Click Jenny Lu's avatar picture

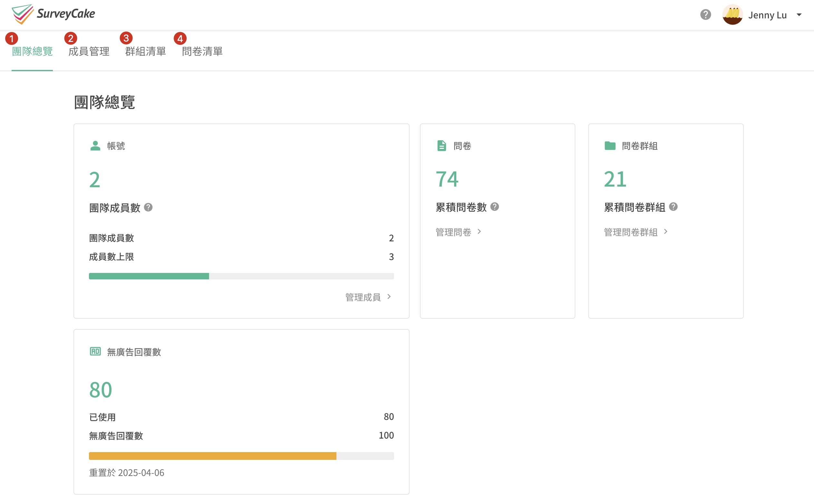732,15
